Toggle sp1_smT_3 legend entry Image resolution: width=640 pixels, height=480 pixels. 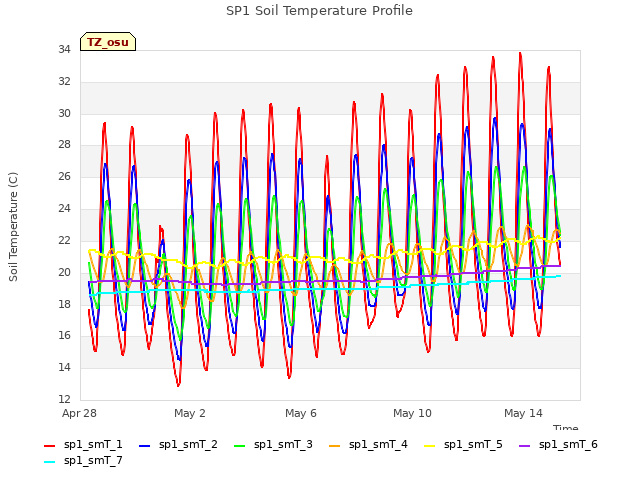(x=273, y=444)
